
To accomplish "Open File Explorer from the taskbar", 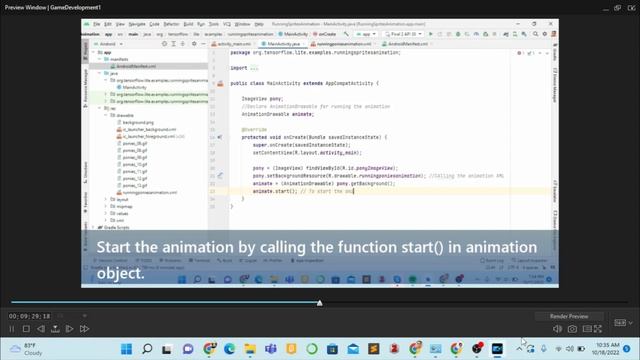I will pyautogui.click(x=250, y=349).
